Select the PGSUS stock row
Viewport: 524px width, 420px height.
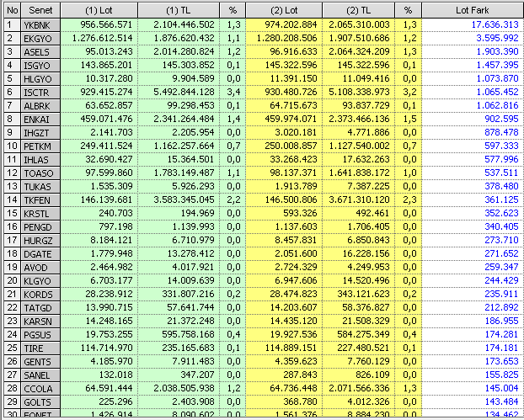tap(40, 334)
